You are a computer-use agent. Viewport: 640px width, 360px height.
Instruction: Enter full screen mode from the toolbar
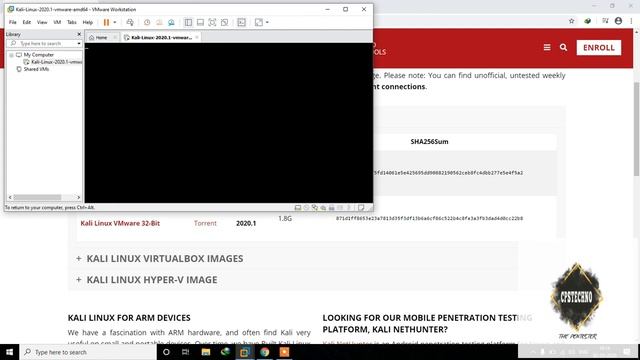tap(212, 22)
